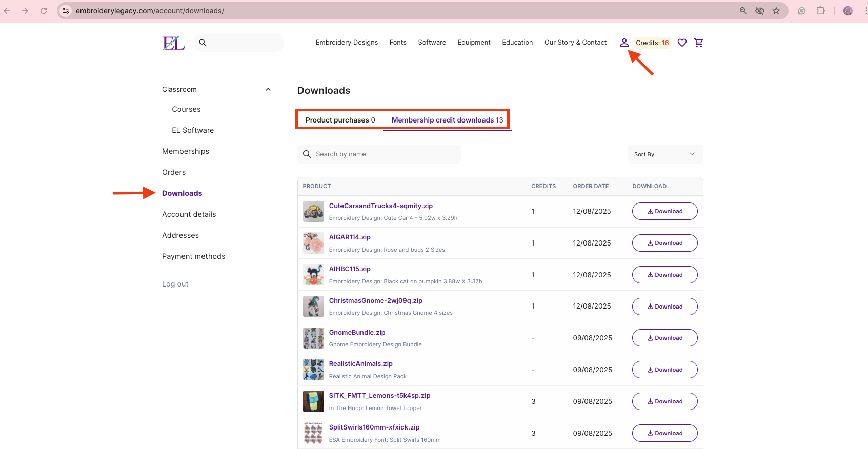Open the RealisticAnimals thumbnail
The image size is (868, 449).
(313, 370)
